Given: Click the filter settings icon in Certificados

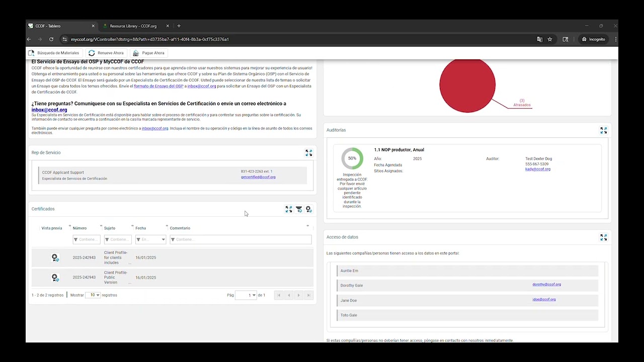Looking at the screenshot, I should [x=299, y=209].
